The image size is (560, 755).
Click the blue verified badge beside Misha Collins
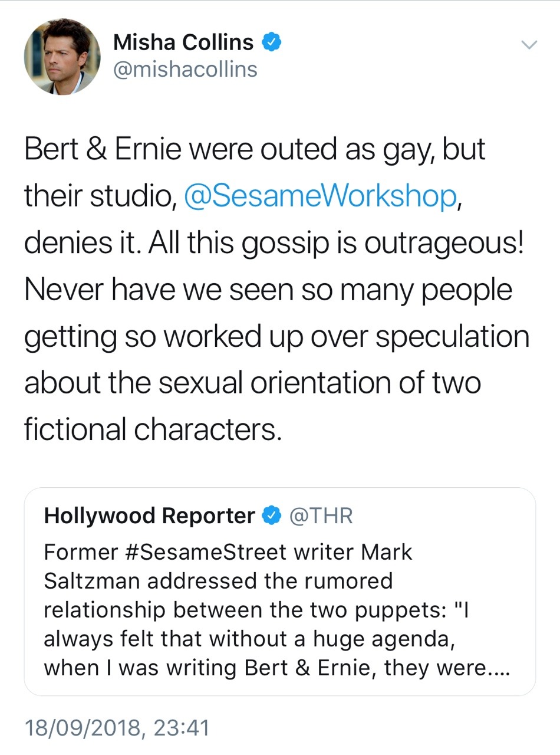272,42
